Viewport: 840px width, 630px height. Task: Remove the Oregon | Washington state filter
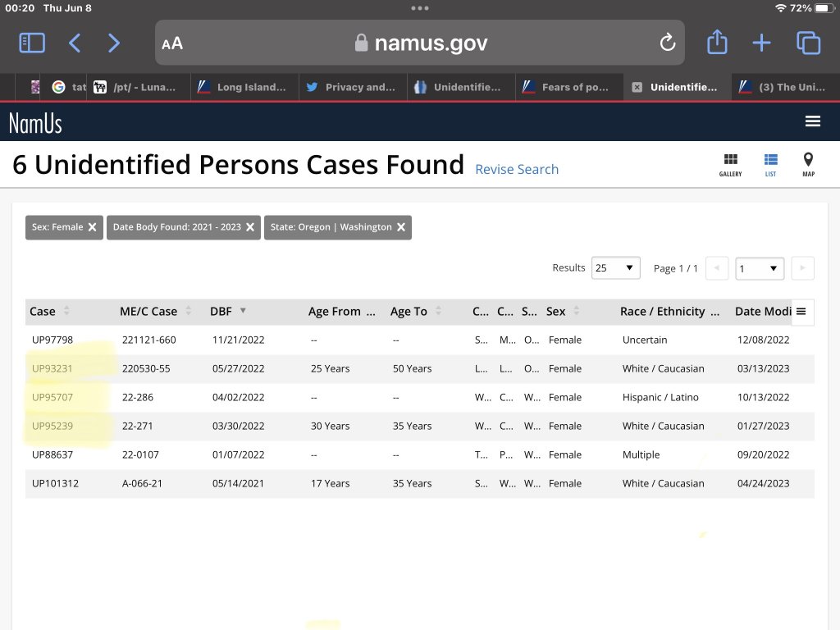[x=401, y=227]
